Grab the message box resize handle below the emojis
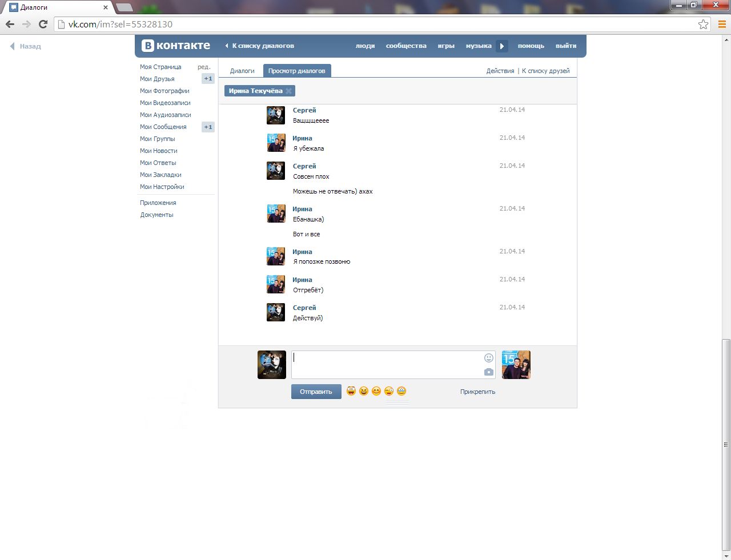This screenshot has height=560, width=731. pos(397,402)
